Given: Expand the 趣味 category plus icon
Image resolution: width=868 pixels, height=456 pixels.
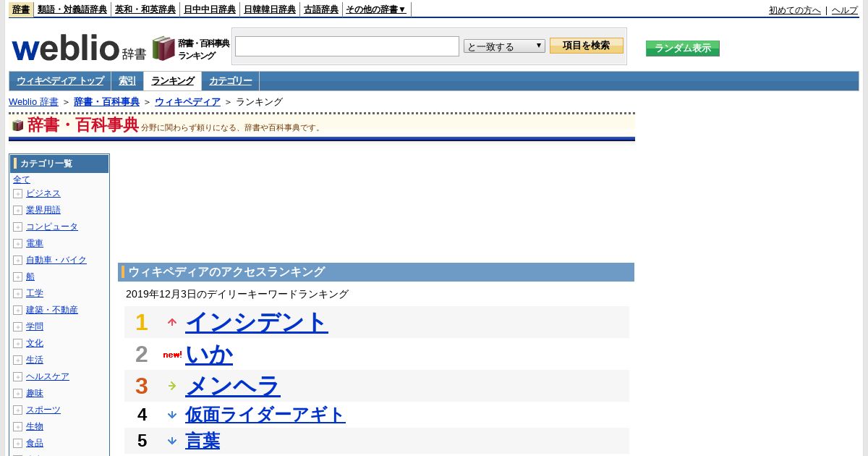Looking at the screenshot, I should click(17, 394).
